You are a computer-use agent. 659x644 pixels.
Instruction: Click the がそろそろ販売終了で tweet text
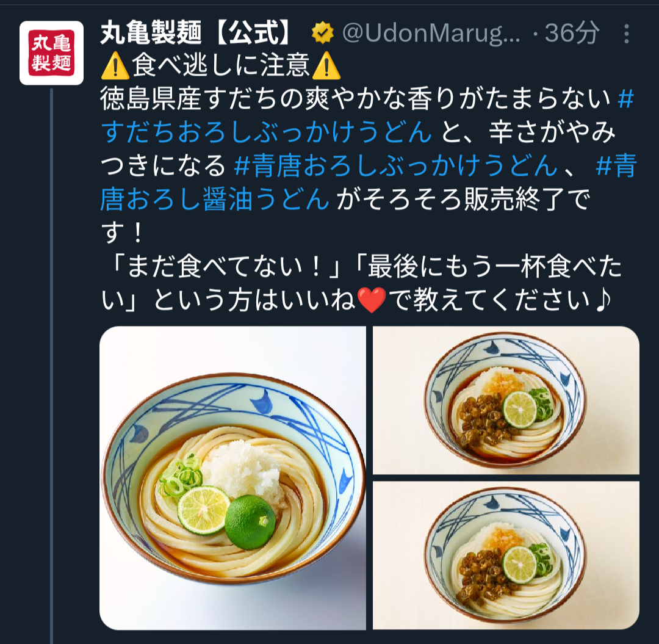[464, 199]
